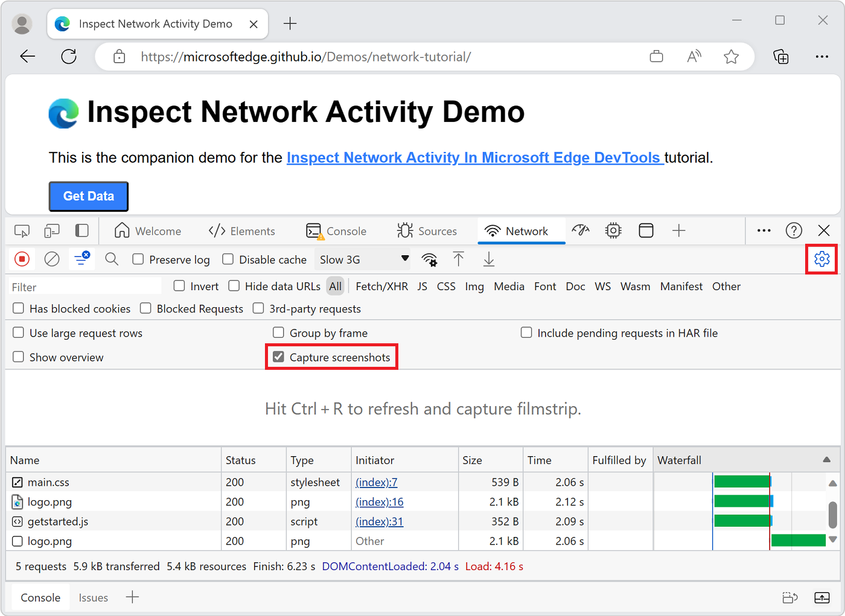Screen dimensions: 845x616
Task: Open the Inspect Network Activity tutorial link
Action: 474,157
